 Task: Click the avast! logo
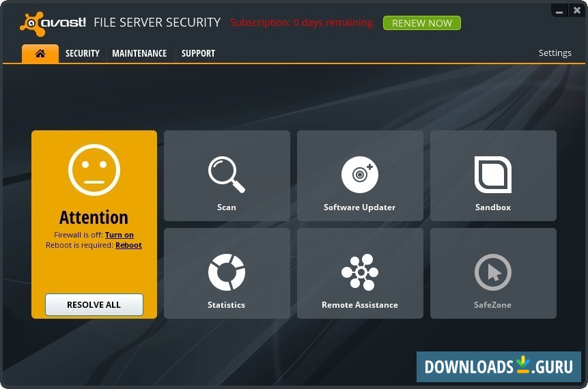click(x=53, y=24)
